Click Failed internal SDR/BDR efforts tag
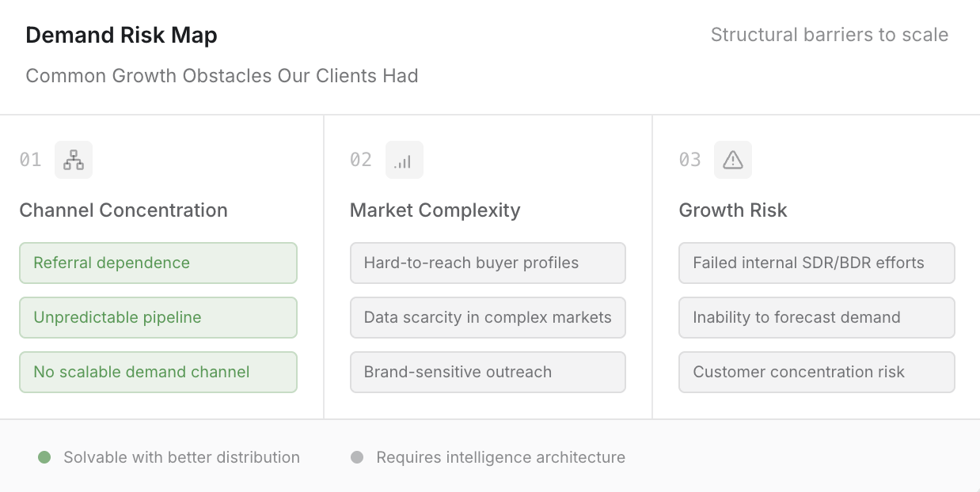 point(816,263)
